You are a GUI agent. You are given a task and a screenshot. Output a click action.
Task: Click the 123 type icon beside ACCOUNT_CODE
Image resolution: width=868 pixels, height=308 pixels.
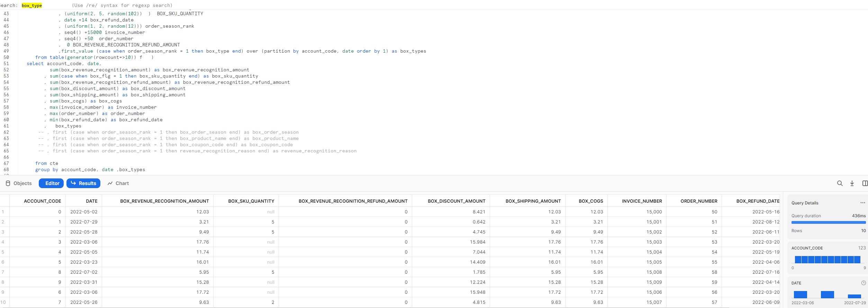[862, 248]
